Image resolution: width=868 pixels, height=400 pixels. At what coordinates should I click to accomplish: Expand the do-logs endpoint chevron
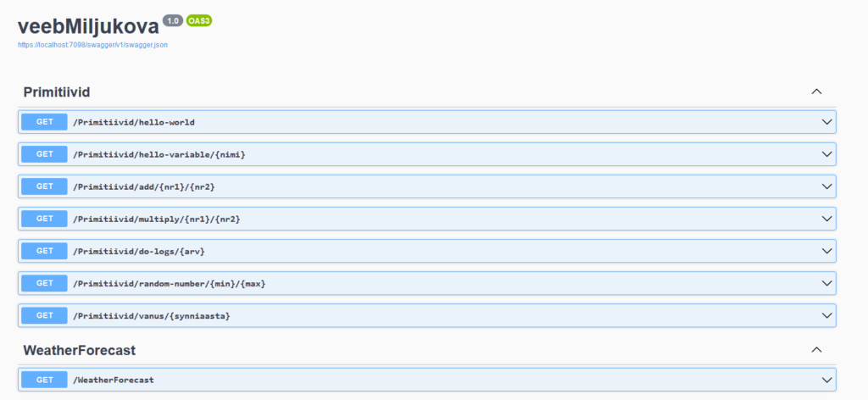pos(827,251)
